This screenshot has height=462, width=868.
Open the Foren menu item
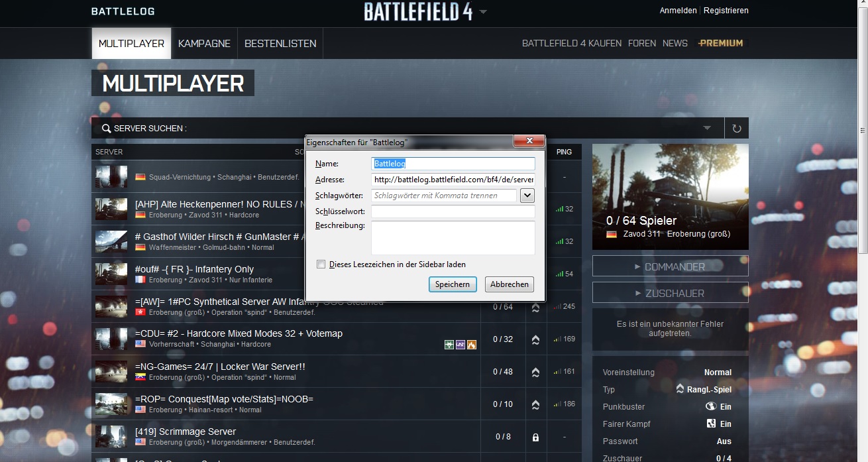coord(642,43)
